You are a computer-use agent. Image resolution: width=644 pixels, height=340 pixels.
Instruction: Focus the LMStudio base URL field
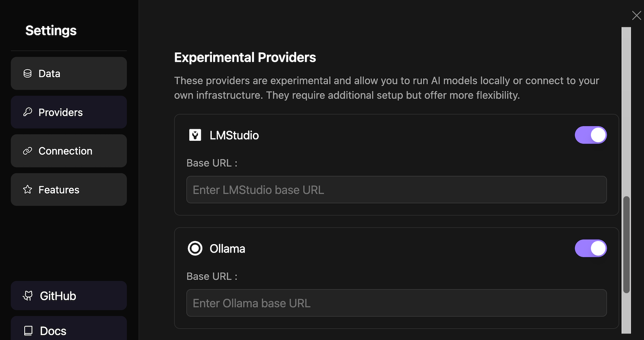(x=396, y=190)
